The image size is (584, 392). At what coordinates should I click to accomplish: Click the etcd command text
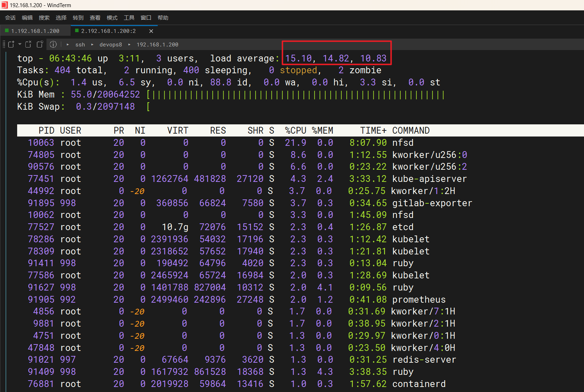click(403, 227)
